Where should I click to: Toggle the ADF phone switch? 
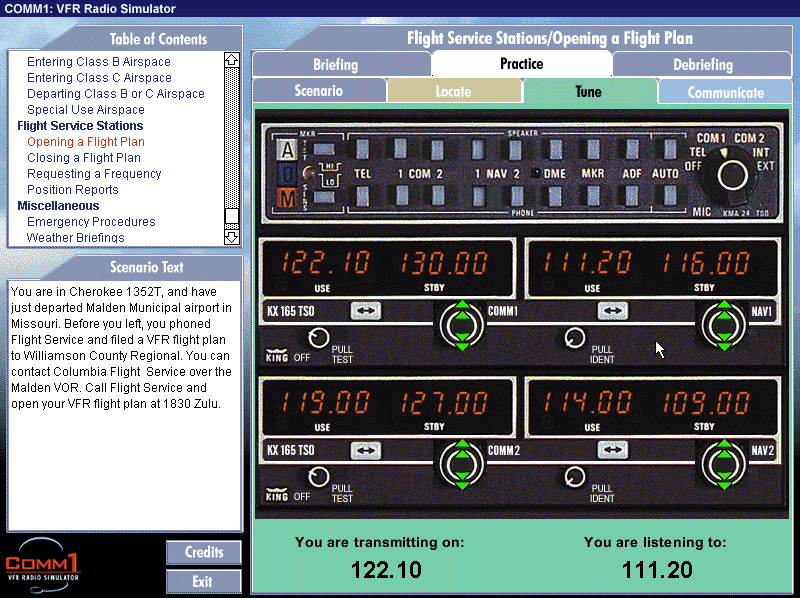(x=632, y=196)
